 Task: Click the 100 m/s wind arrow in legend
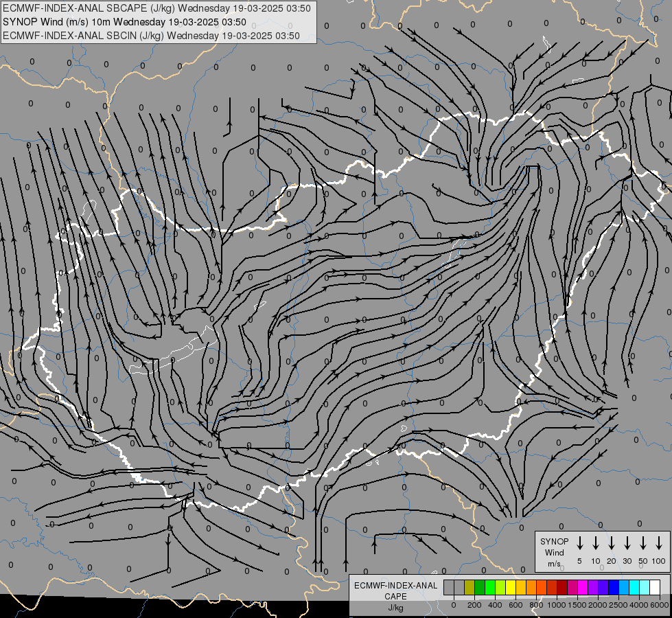coord(659,543)
